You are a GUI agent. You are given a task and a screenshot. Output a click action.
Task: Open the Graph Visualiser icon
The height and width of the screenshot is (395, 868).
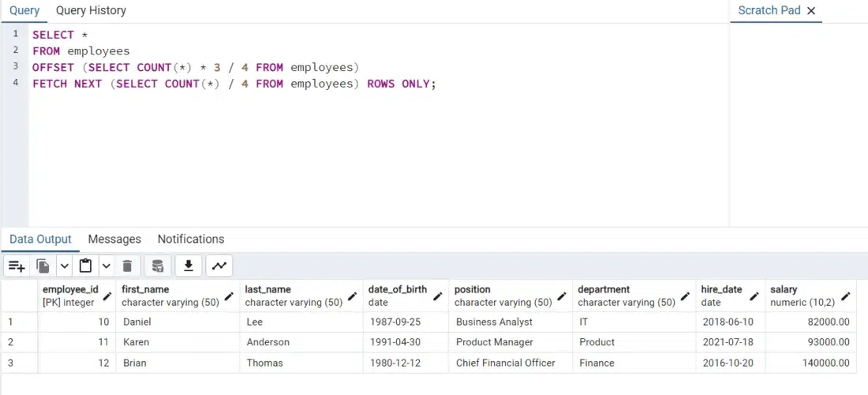[219, 266]
